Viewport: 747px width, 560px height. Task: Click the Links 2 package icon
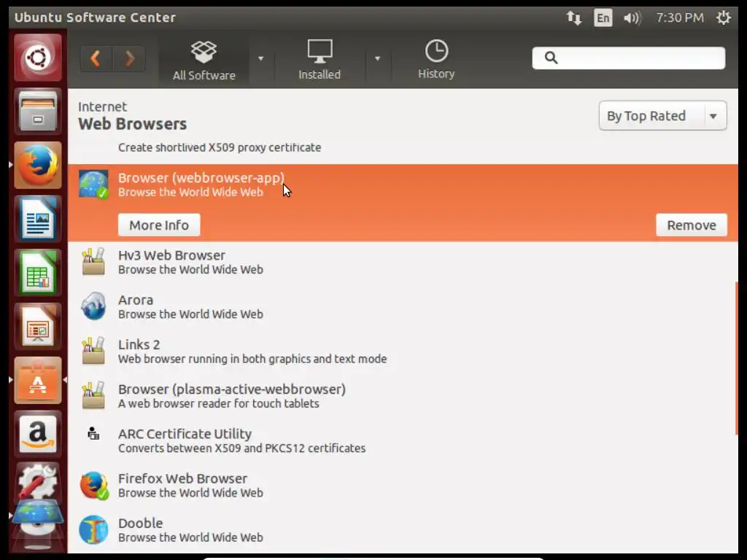click(x=93, y=351)
